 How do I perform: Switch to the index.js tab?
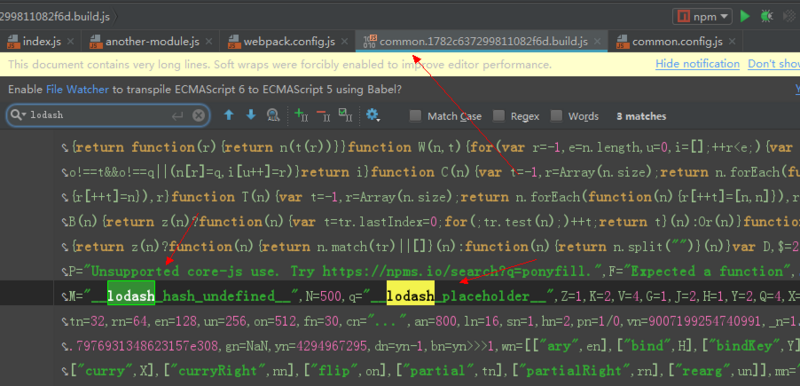pos(42,42)
